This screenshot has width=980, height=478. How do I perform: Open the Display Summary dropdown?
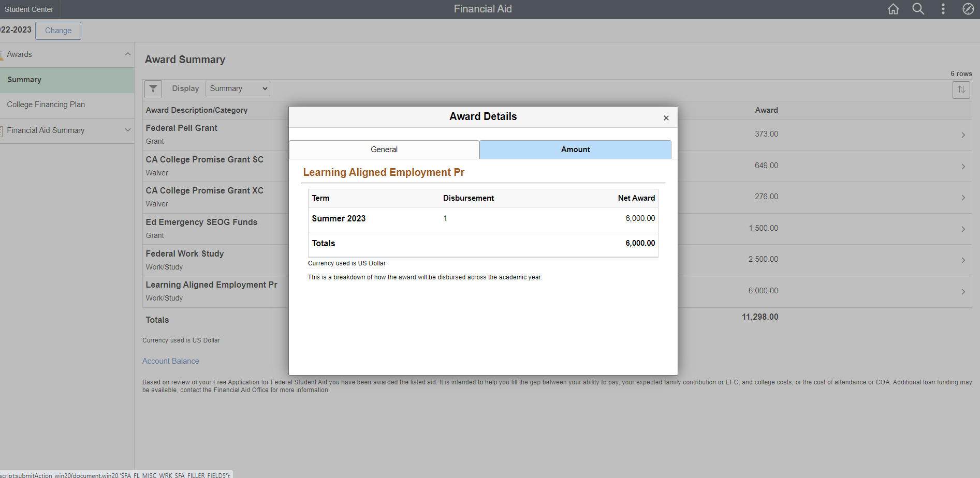pyautogui.click(x=237, y=88)
